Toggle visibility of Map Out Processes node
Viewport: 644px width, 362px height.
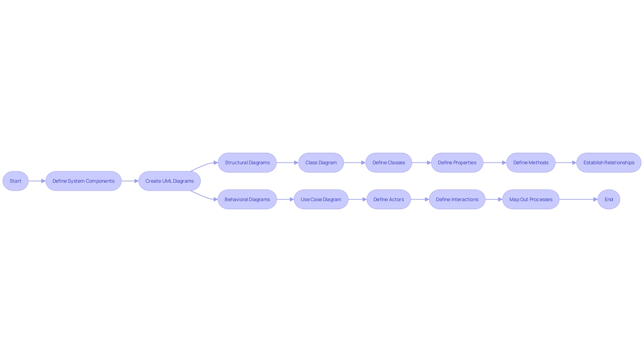click(531, 199)
